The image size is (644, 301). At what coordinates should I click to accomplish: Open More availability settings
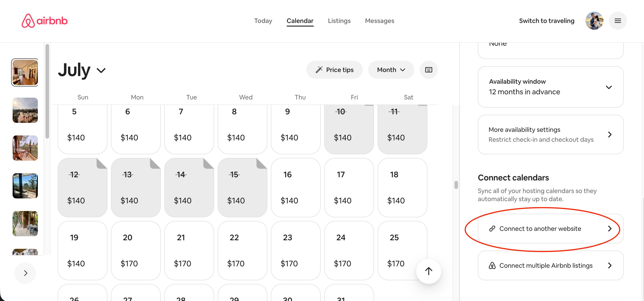point(551,134)
